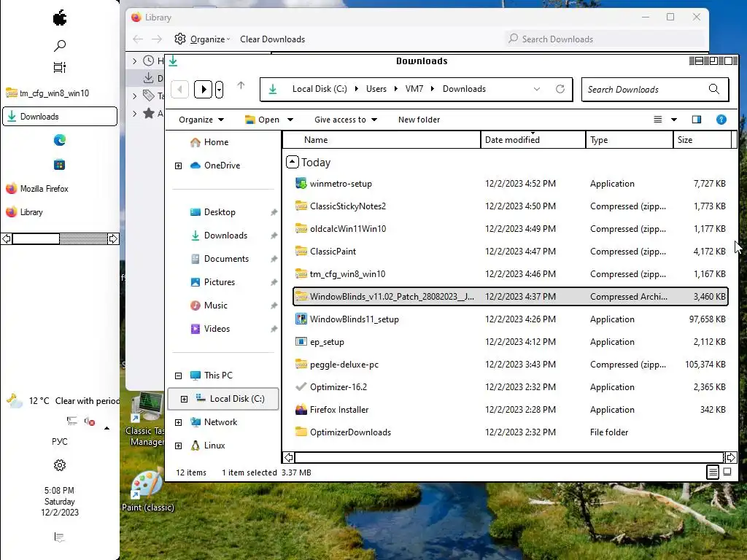The width and height of the screenshot is (747, 560).
Task: Collapse the Today group
Action: click(293, 162)
